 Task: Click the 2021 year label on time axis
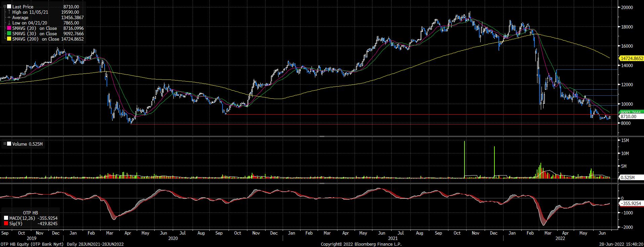point(393,238)
